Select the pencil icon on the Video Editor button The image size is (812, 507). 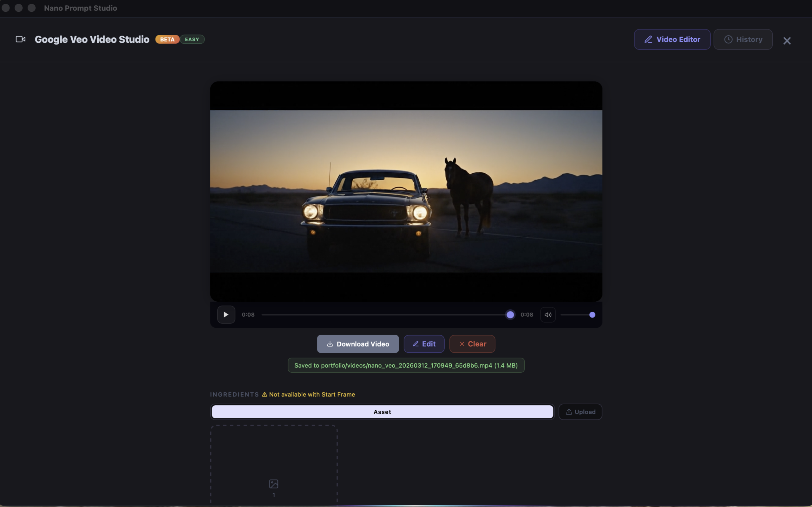tap(649, 39)
